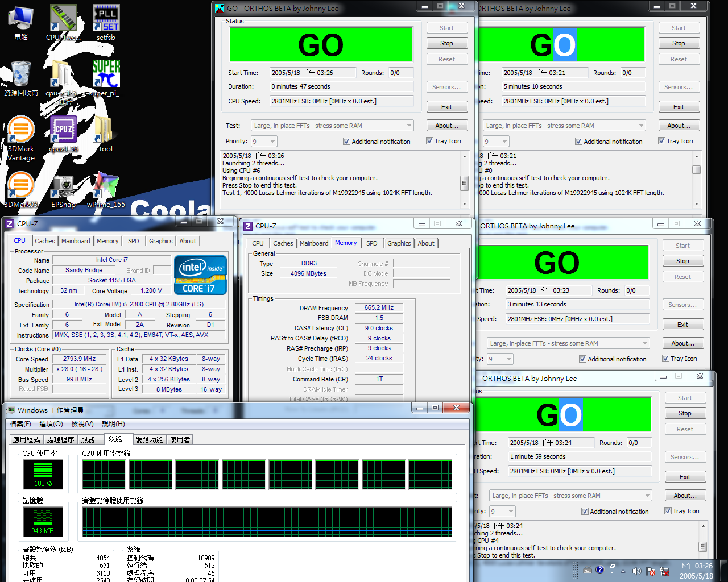Click log scrollbar thumb in front ORTHOS window

(x=464, y=183)
